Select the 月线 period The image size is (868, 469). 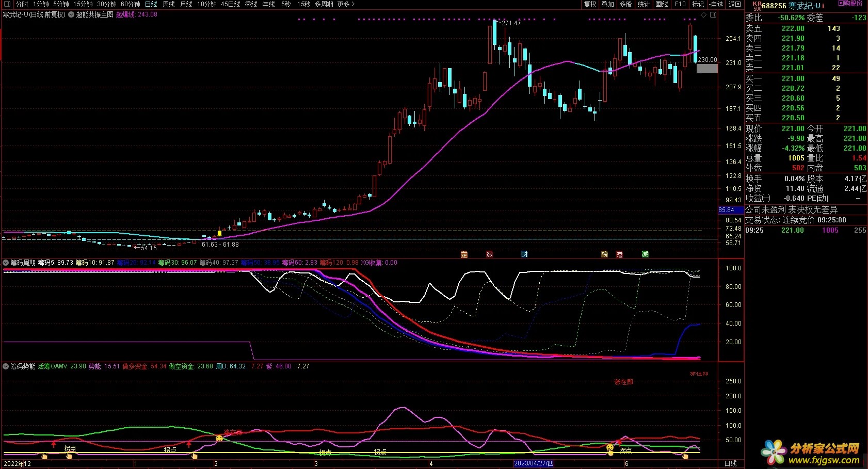[186, 4]
